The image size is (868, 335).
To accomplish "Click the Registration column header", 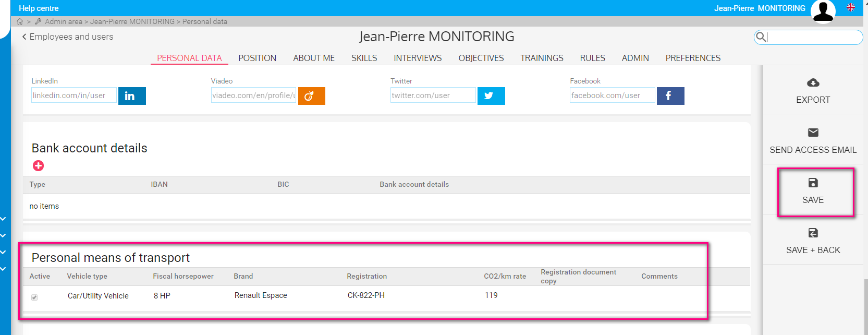I will click(x=367, y=276).
